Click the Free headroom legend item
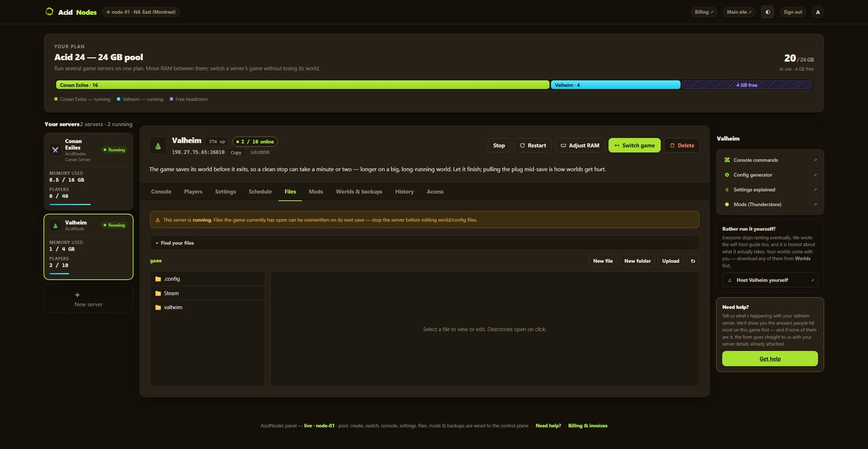Screen dimensions: 868x449 coord(189,99)
